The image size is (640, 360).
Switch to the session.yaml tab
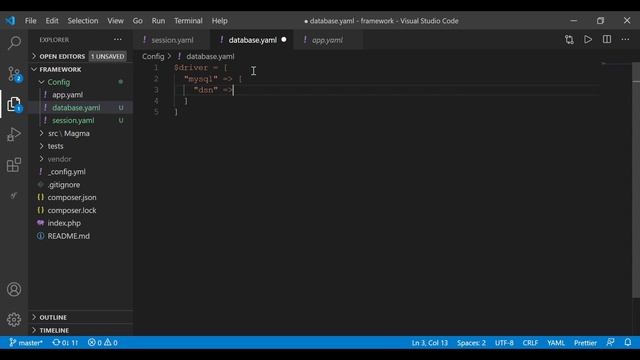(172, 40)
